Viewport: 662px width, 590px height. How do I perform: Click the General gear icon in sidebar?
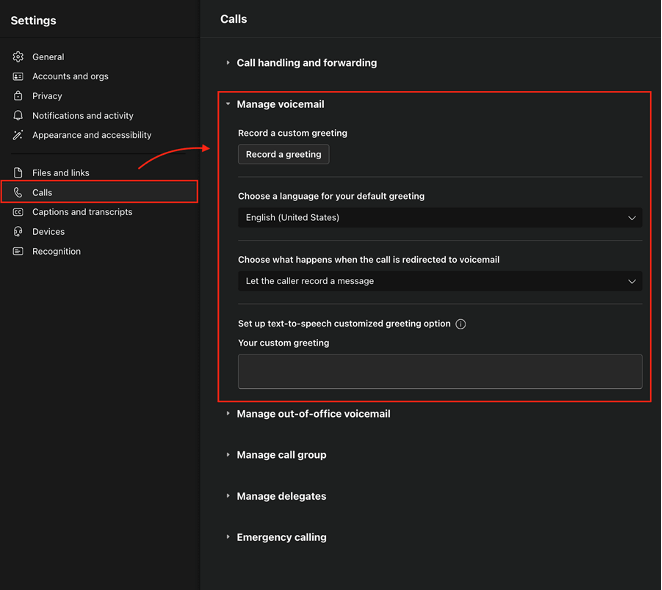(x=18, y=57)
